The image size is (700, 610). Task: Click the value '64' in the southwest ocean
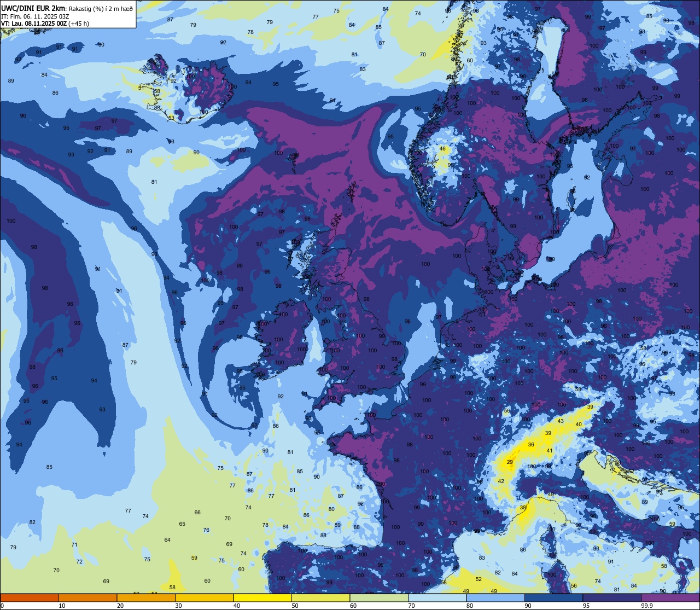click(167, 540)
